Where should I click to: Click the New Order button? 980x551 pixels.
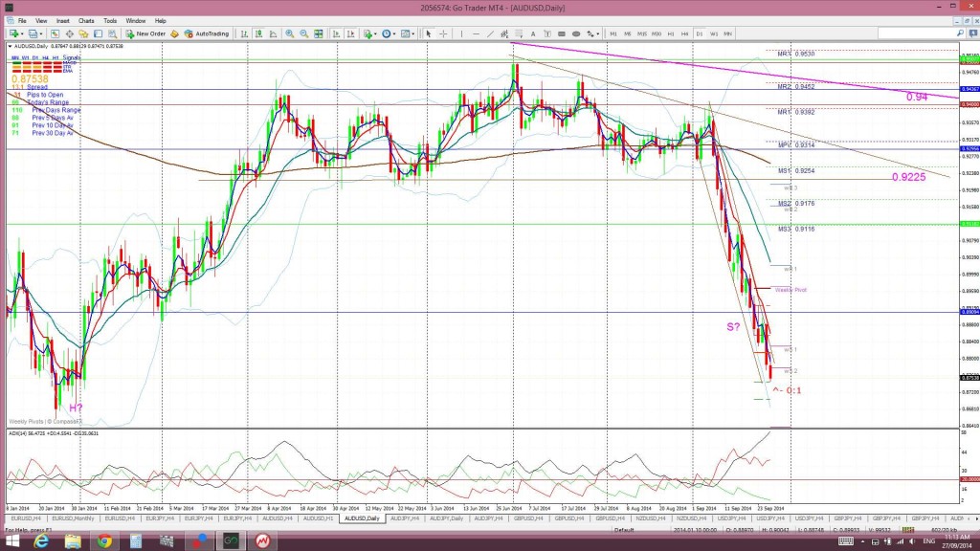pyautogui.click(x=145, y=33)
